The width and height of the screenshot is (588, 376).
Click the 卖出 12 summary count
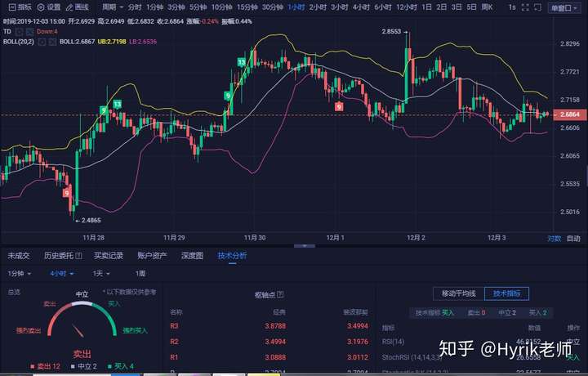(45, 366)
